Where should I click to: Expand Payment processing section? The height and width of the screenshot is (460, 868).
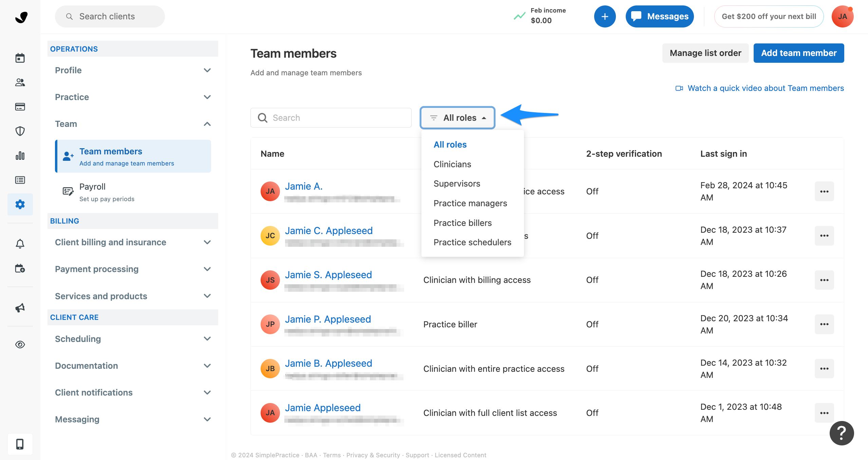[x=133, y=269]
